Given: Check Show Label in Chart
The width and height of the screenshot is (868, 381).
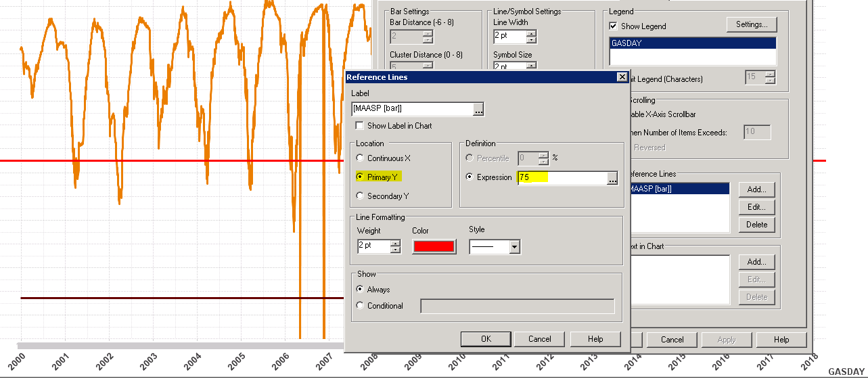Looking at the screenshot, I should tap(359, 126).
